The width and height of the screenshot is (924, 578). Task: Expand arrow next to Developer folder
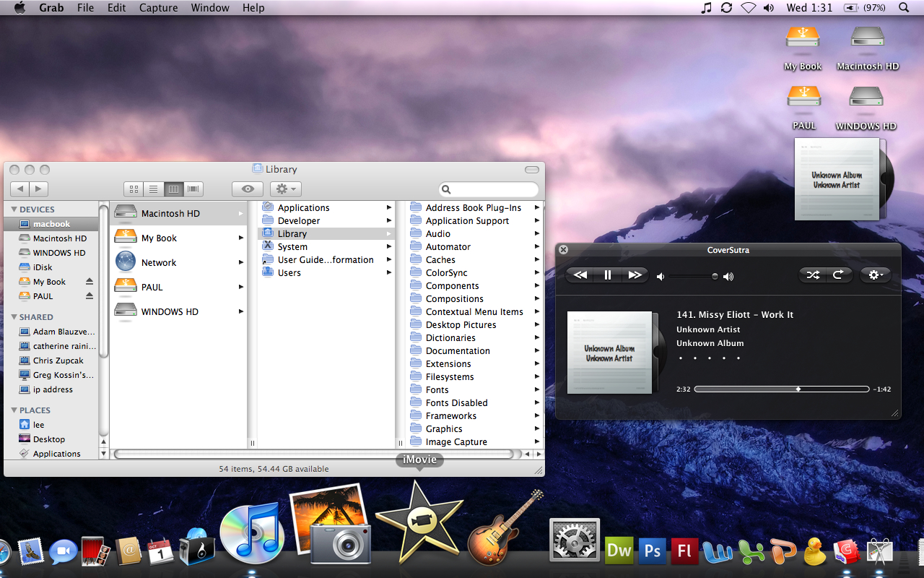click(x=389, y=221)
